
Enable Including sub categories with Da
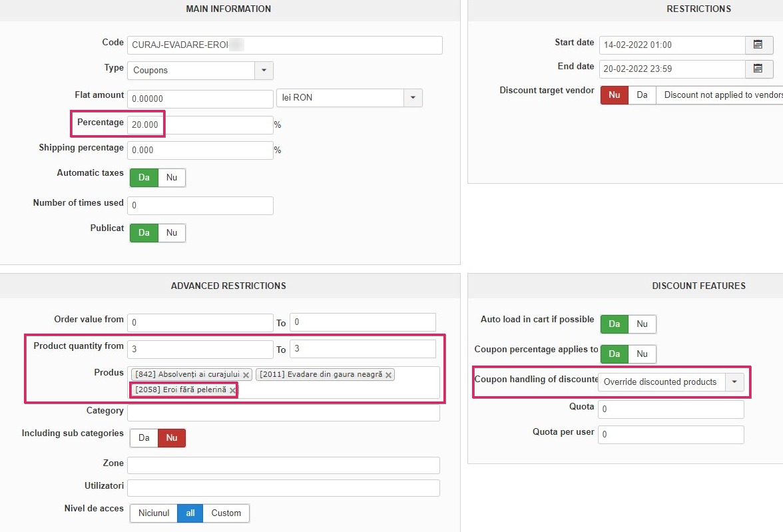click(x=144, y=437)
